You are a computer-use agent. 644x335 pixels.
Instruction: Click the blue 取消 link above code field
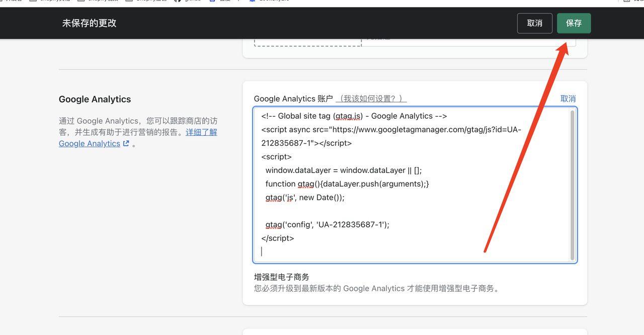point(568,99)
